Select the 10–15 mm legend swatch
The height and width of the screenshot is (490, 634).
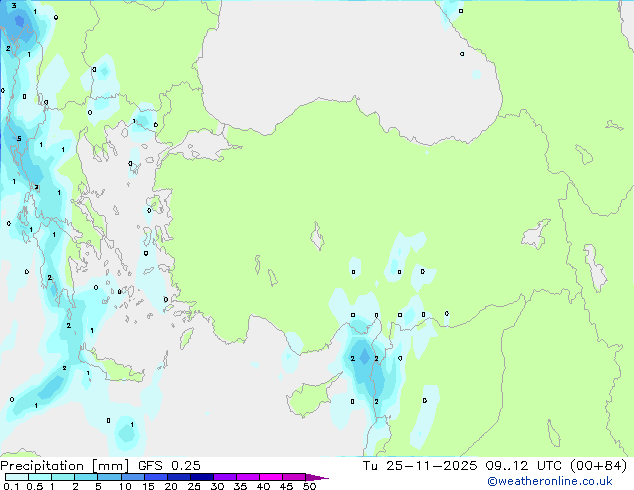click(x=132, y=477)
